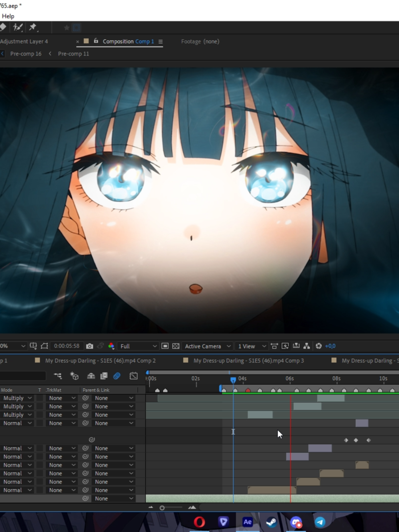399x532 pixels.
Task: Select the Eraser tool
Action: point(3,27)
